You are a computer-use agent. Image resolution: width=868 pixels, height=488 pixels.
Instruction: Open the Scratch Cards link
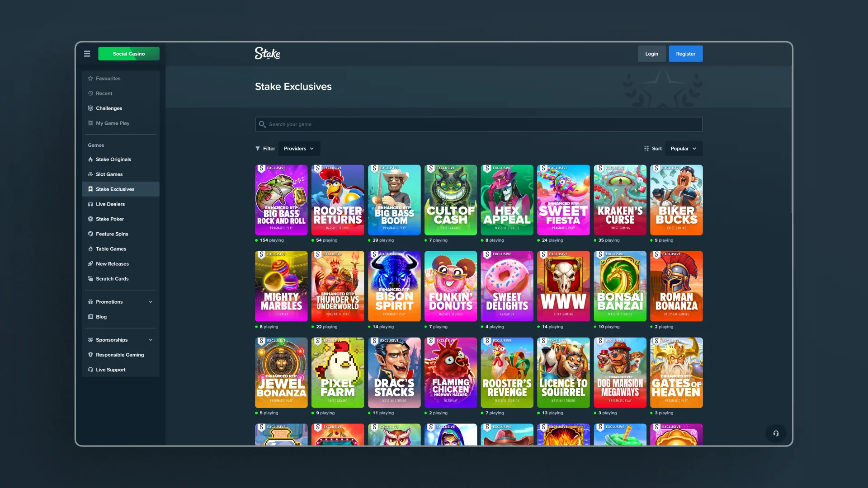pos(121,279)
